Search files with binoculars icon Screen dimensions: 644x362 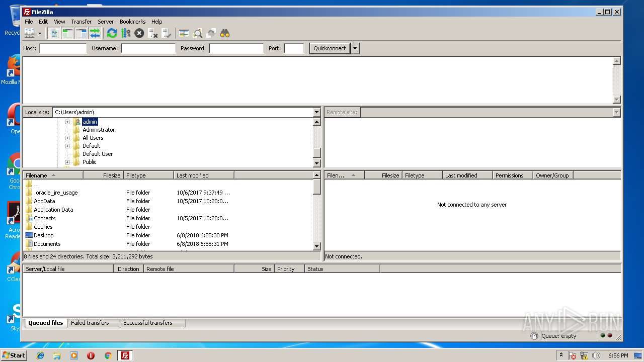[225, 33]
